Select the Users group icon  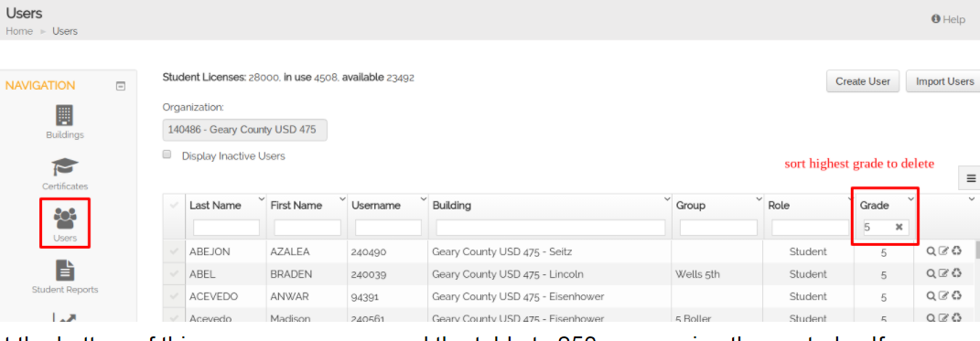pos(64,218)
